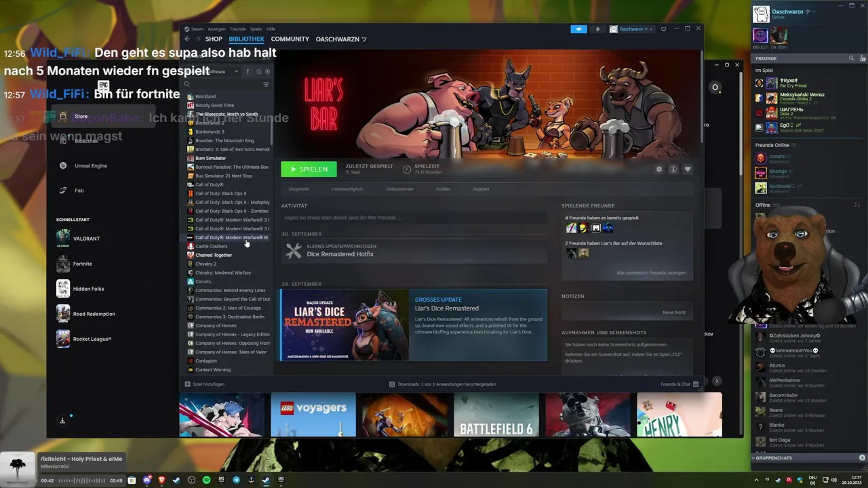The width and height of the screenshot is (868, 488).
Task: Click the Neue Notiz button
Action: point(674,312)
